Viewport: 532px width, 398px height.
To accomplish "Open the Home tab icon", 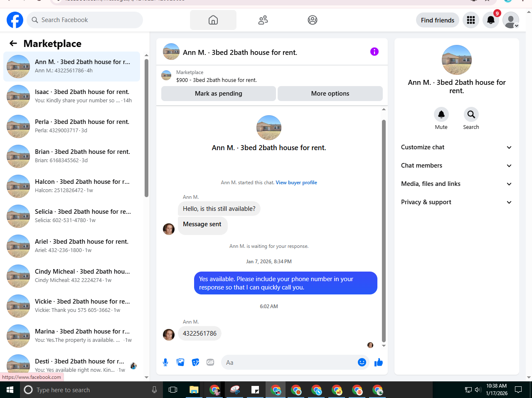I will pos(213,20).
